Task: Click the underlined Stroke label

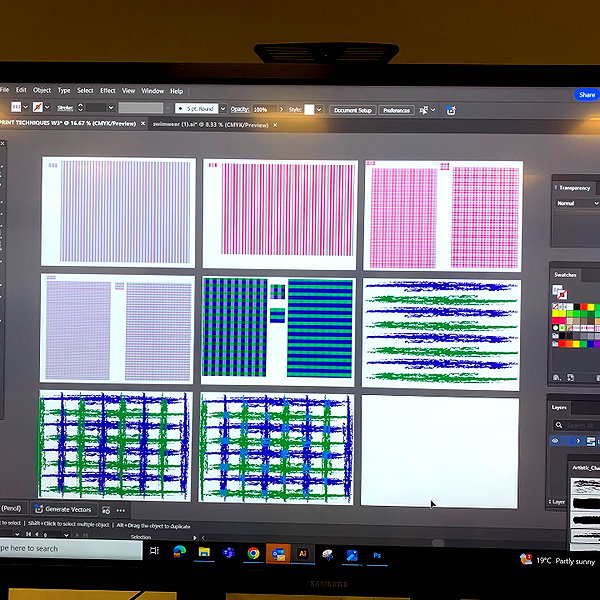Action: tap(65, 108)
